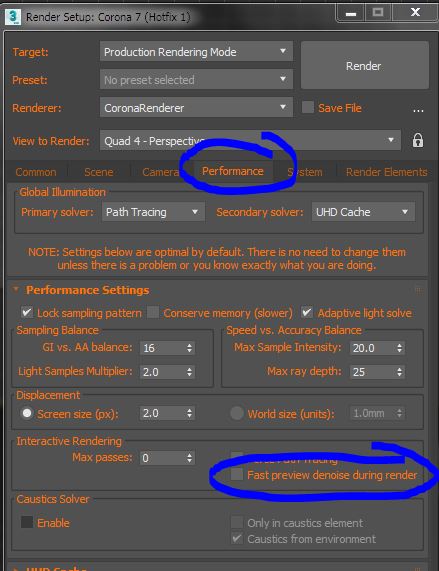Switch to the Scene tab
The image size is (439, 571).
click(99, 172)
